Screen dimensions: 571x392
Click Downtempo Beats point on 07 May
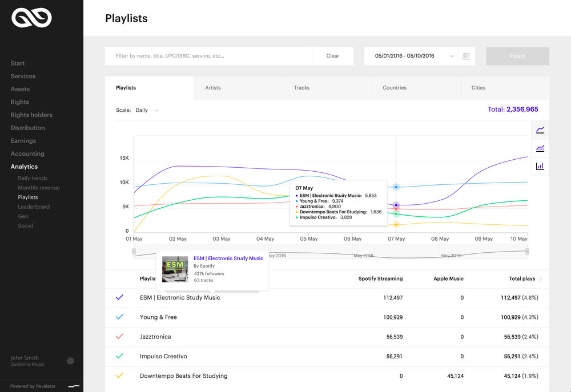click(x=396, y=225)
